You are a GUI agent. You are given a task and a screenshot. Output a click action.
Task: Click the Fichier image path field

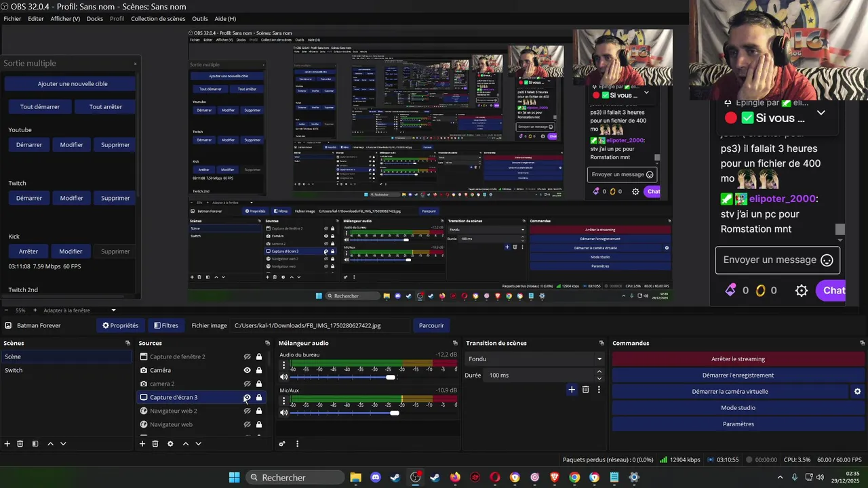321,325
